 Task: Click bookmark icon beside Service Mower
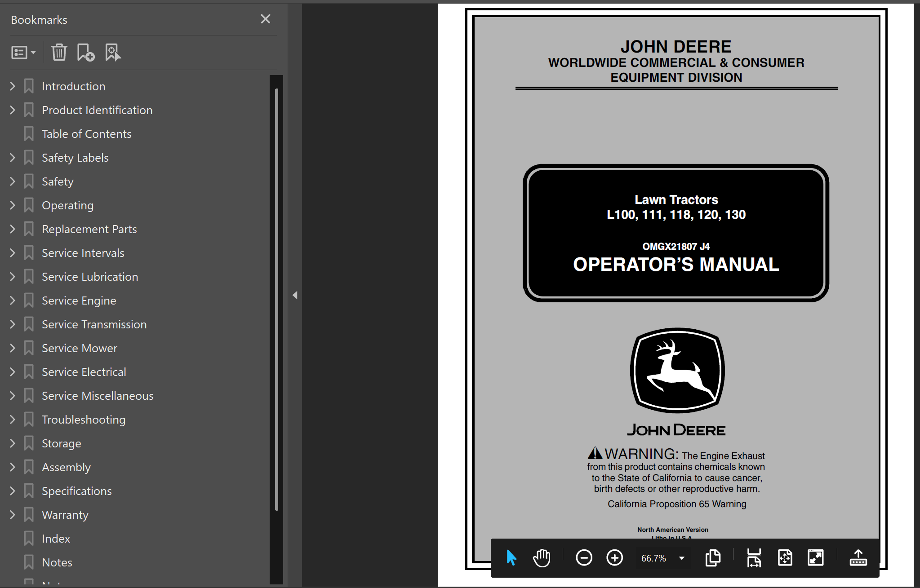point(29,348)
